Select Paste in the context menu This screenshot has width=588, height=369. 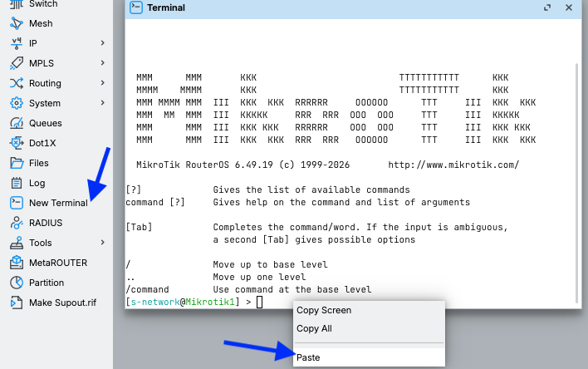point(369,357)
